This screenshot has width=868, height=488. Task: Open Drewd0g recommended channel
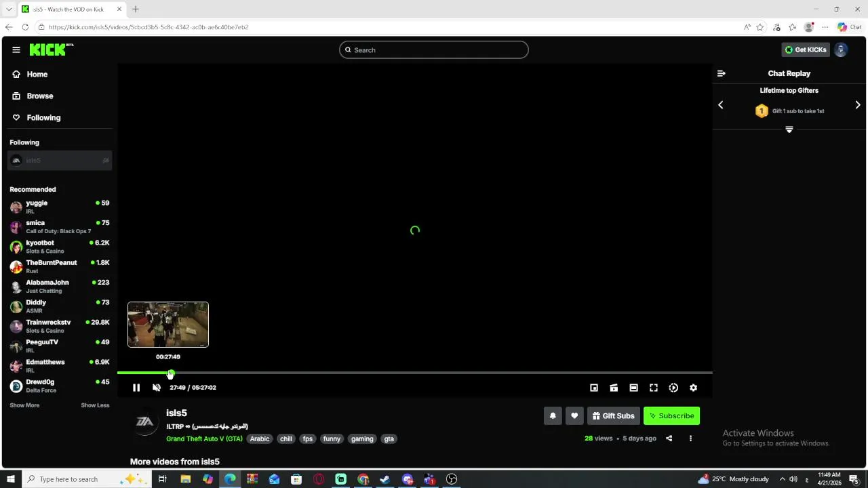coord(60,386)
